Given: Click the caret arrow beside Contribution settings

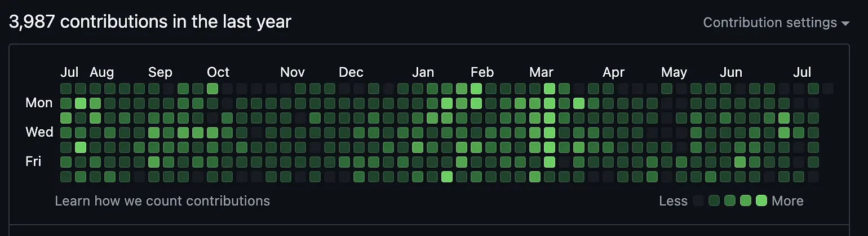Looking at the screenshot, I should (845, 24).
